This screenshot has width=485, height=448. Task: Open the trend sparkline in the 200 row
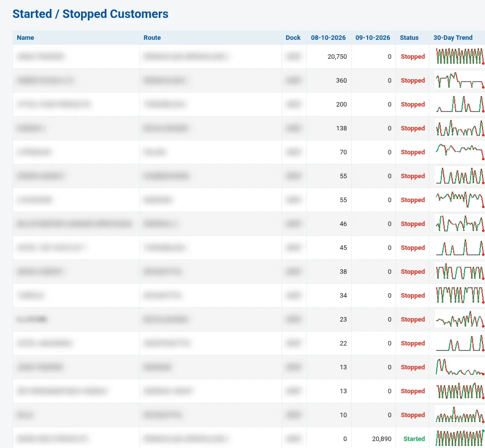point(460,104)
